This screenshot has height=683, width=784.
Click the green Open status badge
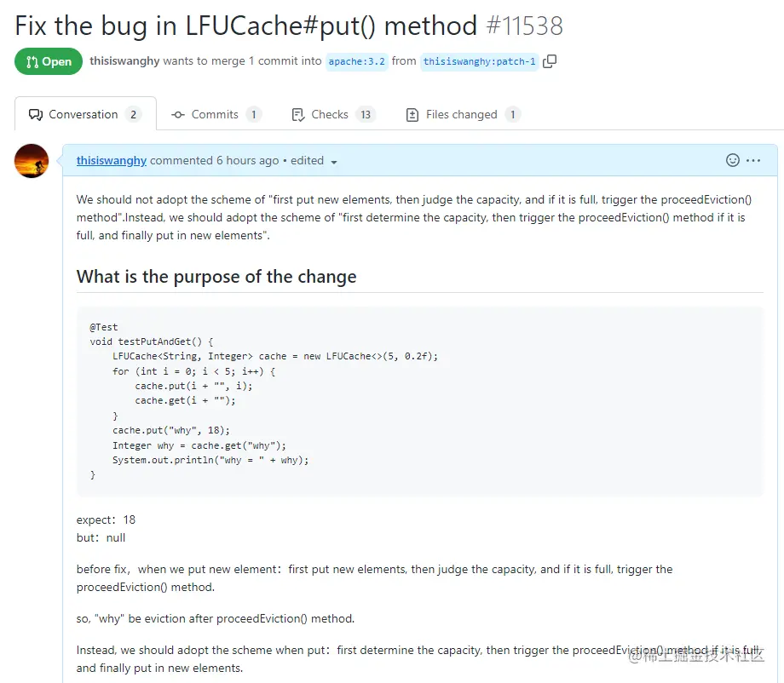(49, 61)
